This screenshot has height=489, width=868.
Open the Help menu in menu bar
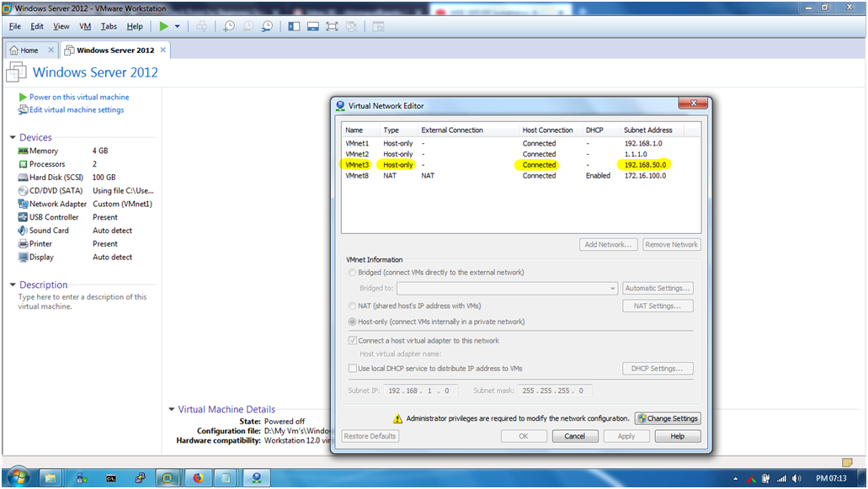click(x=135, y=26)
